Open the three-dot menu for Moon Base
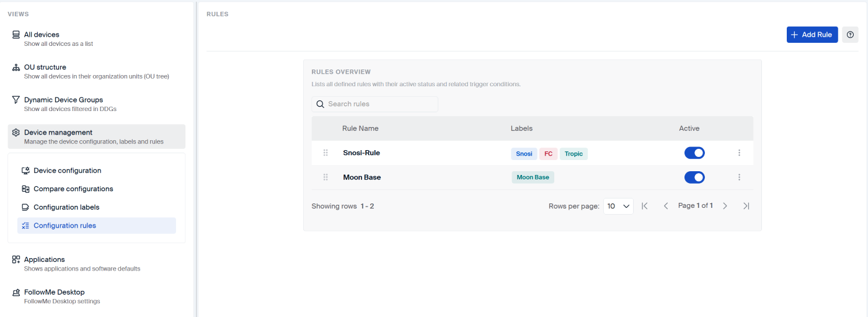 tap(739, 177)
